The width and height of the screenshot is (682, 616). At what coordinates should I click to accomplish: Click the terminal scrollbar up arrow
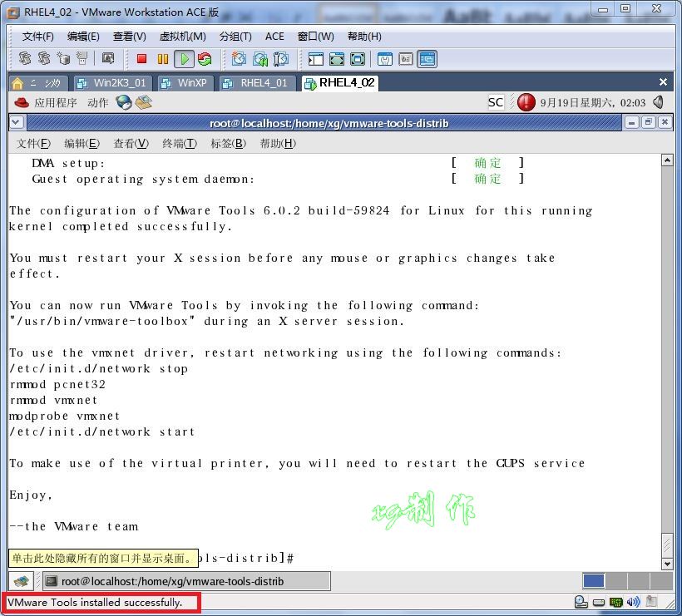click(667, 160)
